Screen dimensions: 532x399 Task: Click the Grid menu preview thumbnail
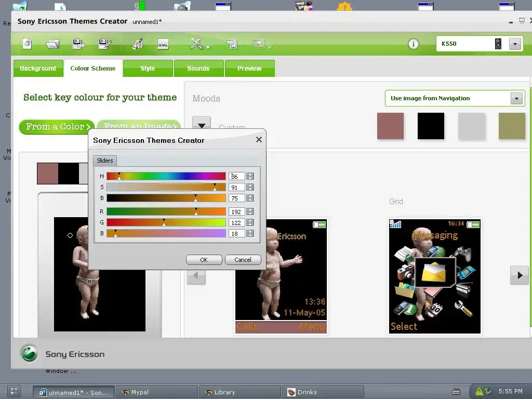[435, 276]
